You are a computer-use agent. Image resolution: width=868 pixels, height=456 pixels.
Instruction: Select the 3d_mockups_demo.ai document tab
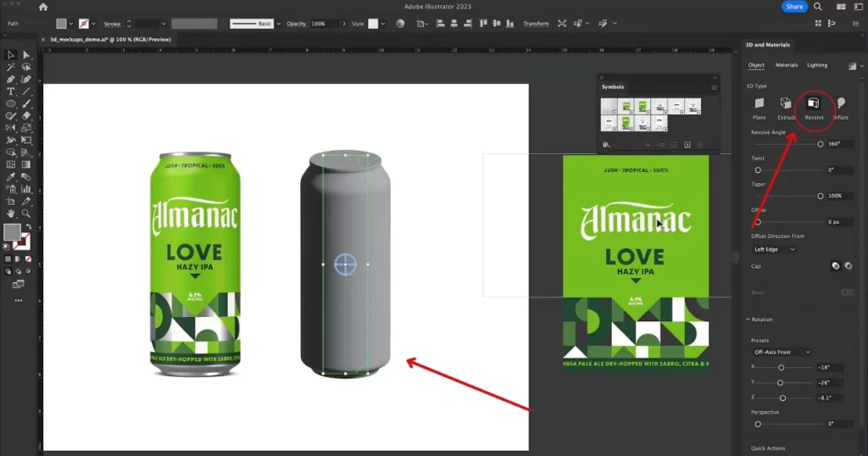click(110, 39)
